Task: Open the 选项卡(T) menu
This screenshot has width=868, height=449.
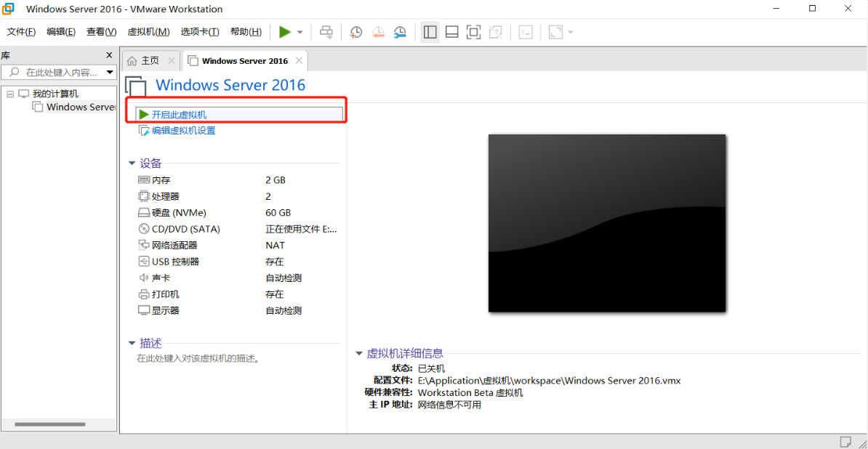Action: (200, 32)
